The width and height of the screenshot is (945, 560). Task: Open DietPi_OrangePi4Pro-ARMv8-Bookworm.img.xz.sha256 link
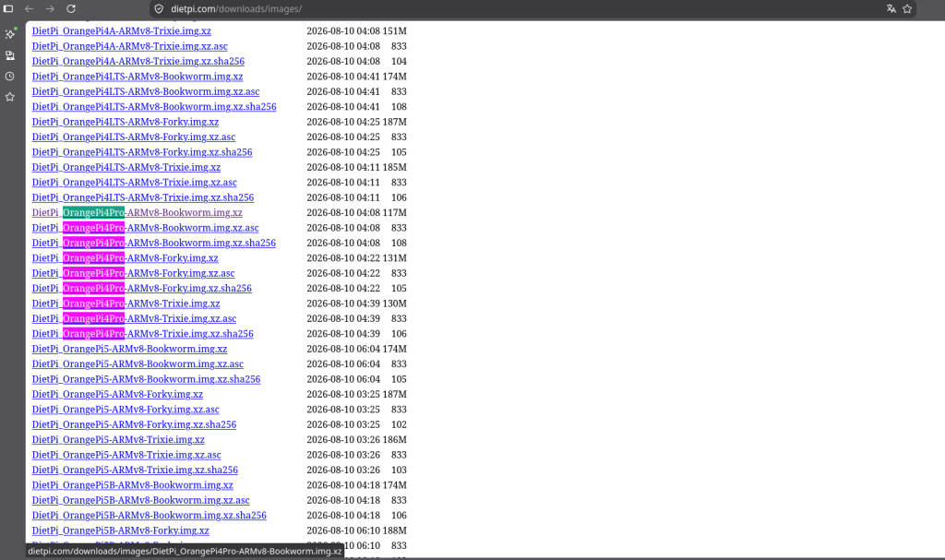coord(154,243)
